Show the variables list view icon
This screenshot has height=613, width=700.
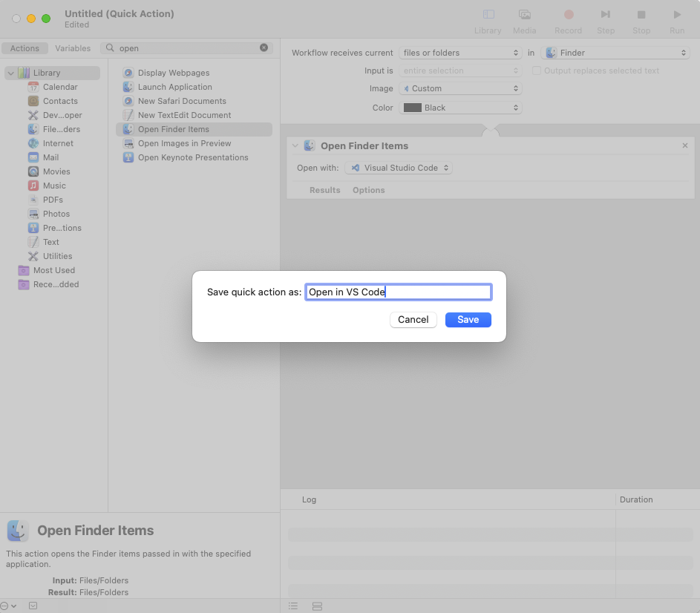(317, 606)
